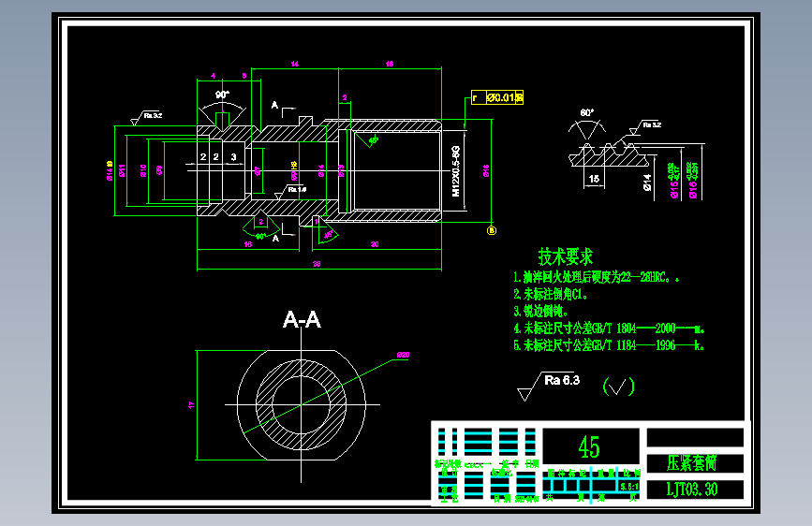This screenshot has width=812, height=526.
Task: Click the 15 dimension in detail view
Action: 594,179
